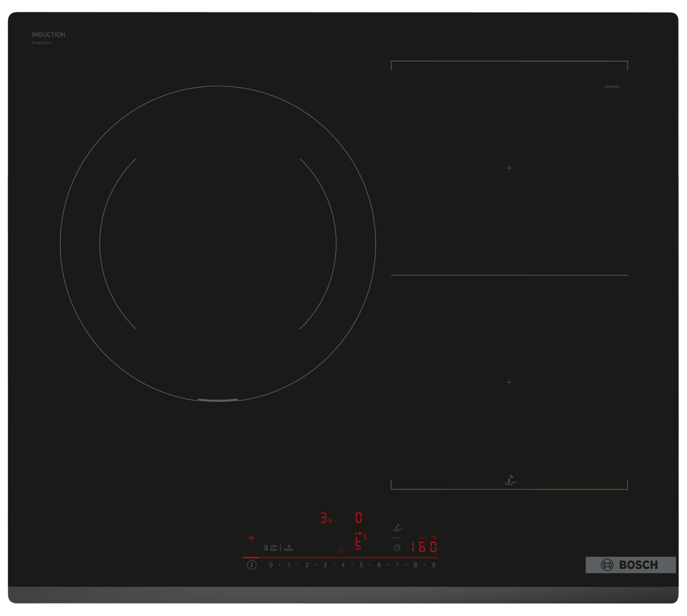687x616 pixels.
Task: Tap the frying sensor pan icon above timer
Action: tap(397, 527)
